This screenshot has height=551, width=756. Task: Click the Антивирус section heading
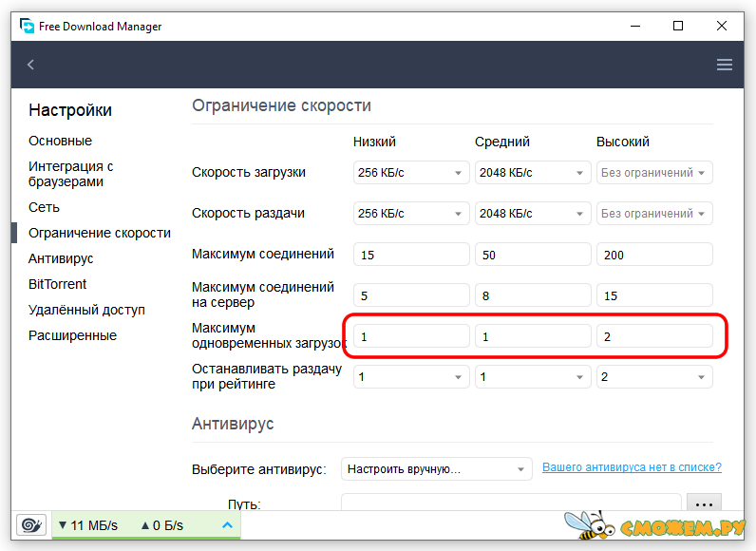[x=233, y=424]
